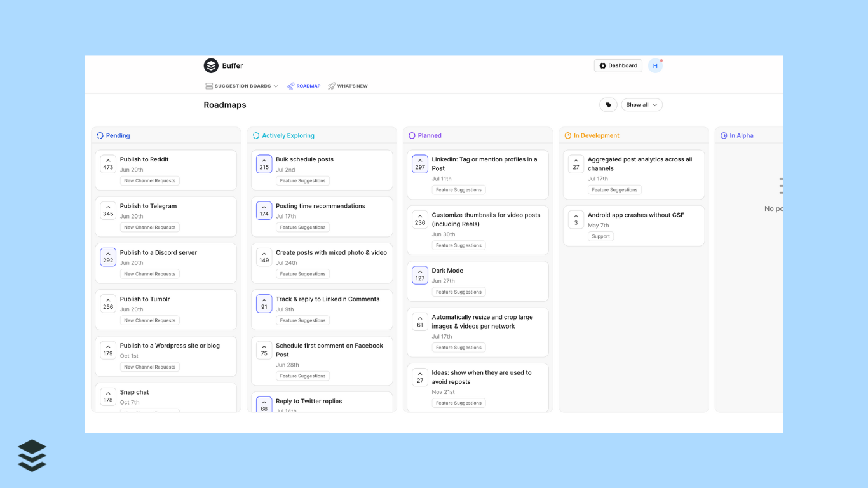Upvote Publish to a Wordpress site
868x488 pixels.
click(108, 349)
